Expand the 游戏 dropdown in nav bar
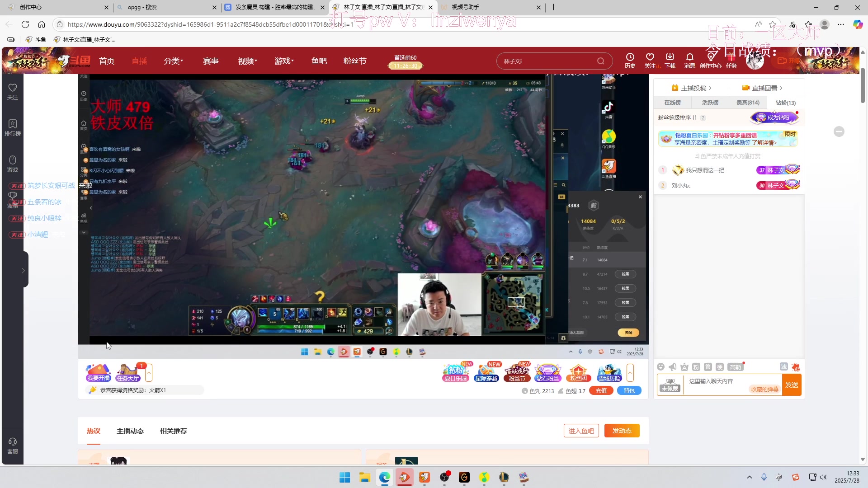Viewport: 868px width, 488px height. (284, 61)
